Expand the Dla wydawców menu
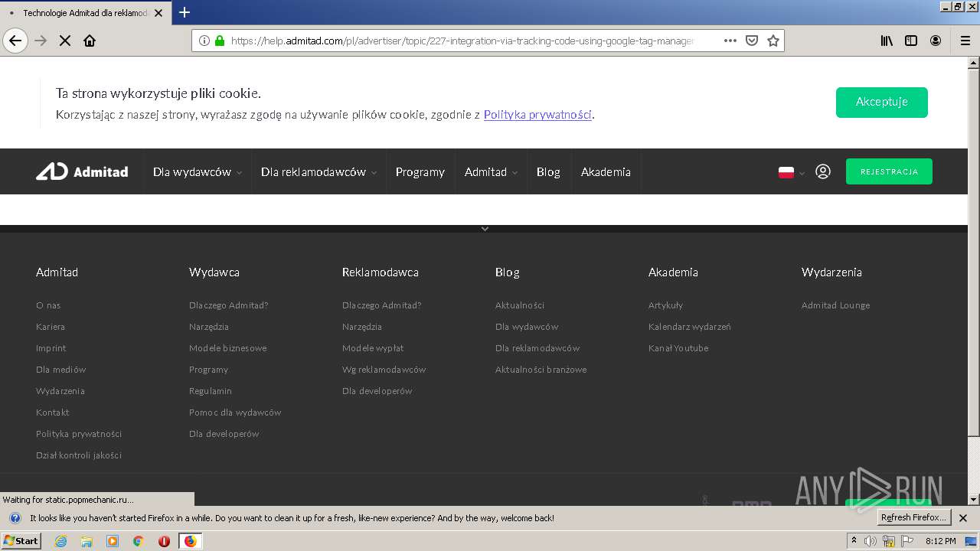The height and width of the screenshot is (551, 980). [x=197, y=172]
